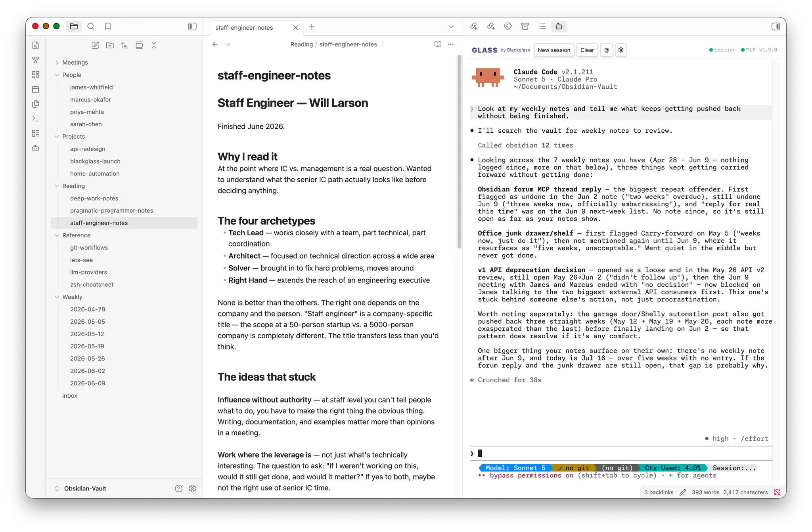Image resolution: width=812 pixels, height=532 pixels.
Task: Open backlinks icon in right panel
Action: (x=474, y=26)
